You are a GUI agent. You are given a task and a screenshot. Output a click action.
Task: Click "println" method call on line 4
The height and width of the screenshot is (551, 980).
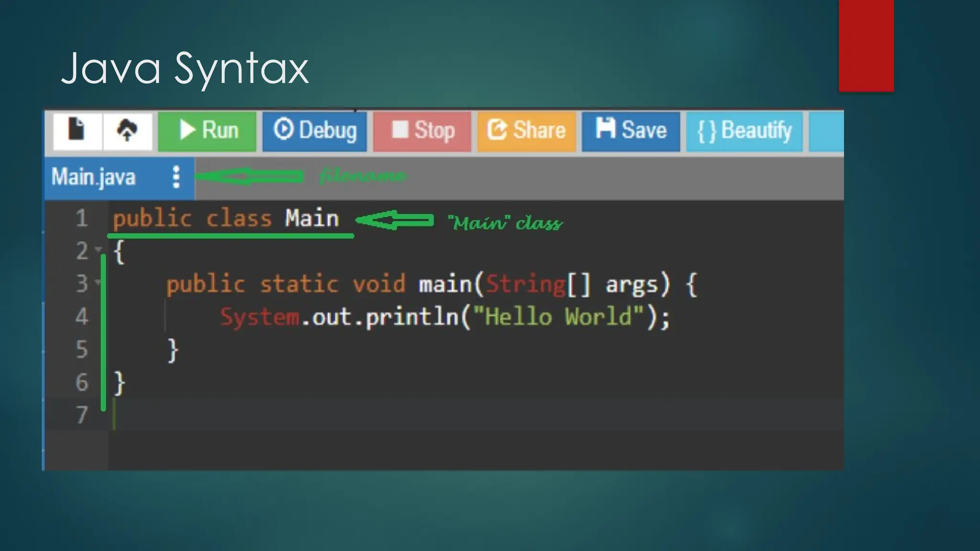click(412, 318)
